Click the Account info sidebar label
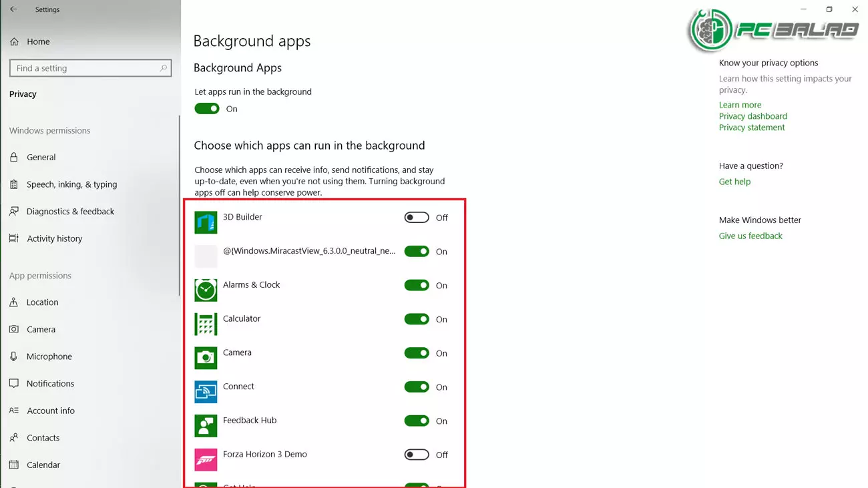Image resolution: width=868 pixels, height=488 pixels. [51, 411]
